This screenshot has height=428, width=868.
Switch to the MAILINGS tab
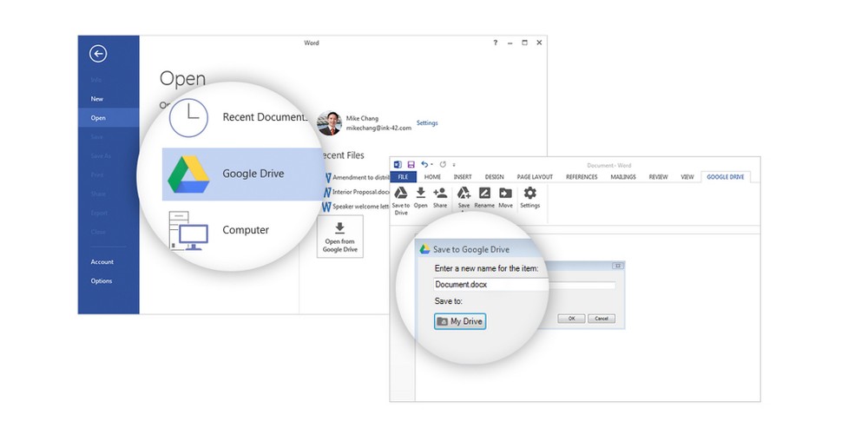pyautogui.click(x=623, y=177)
